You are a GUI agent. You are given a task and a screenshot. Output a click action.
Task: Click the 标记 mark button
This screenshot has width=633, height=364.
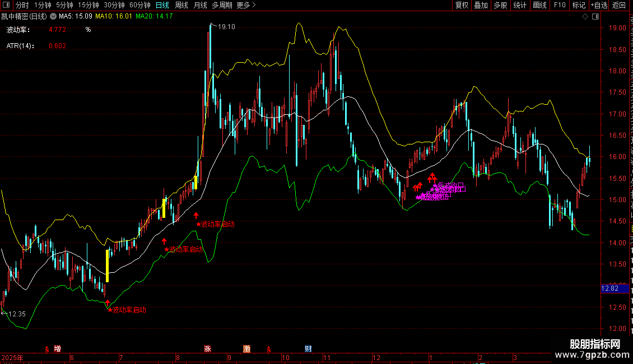coord(579,5)
